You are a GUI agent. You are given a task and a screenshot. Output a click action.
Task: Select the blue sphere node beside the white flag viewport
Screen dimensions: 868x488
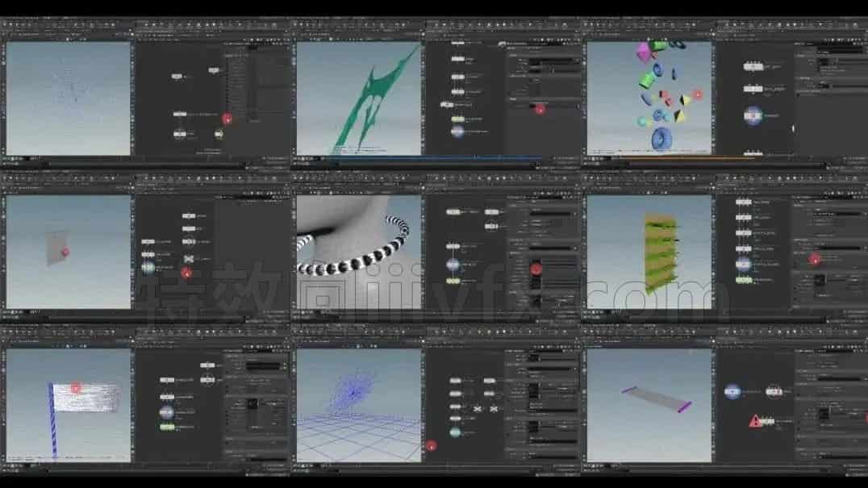167,412
